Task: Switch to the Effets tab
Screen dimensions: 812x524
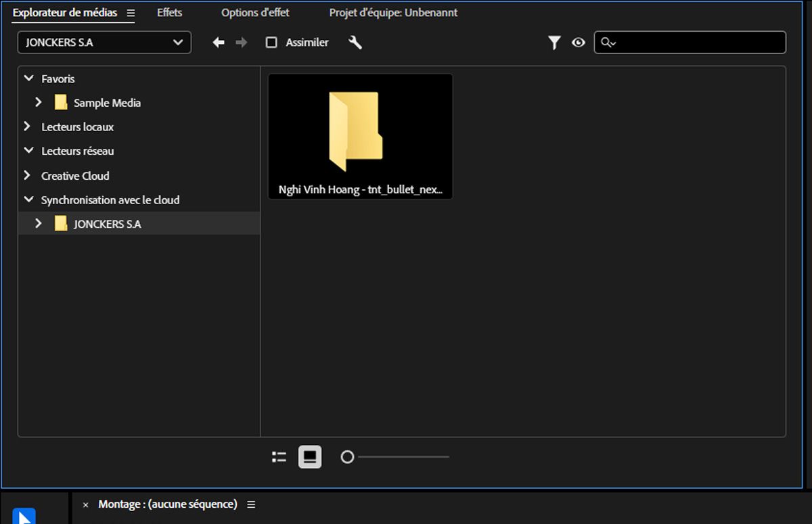Action: 169,13
